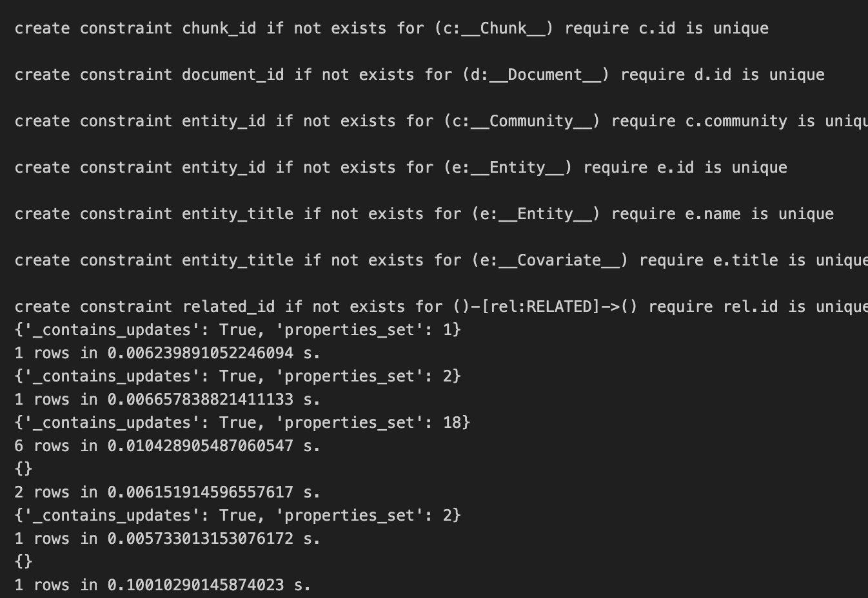Click the 'properties_set': 1 output line

(x=237, y=330)
